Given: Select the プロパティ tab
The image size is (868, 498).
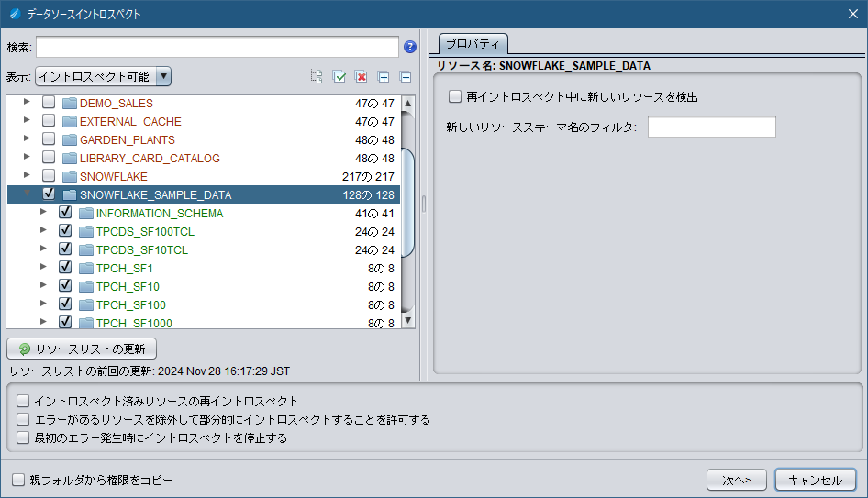Looking at the screenshot, I should (473, 44).
